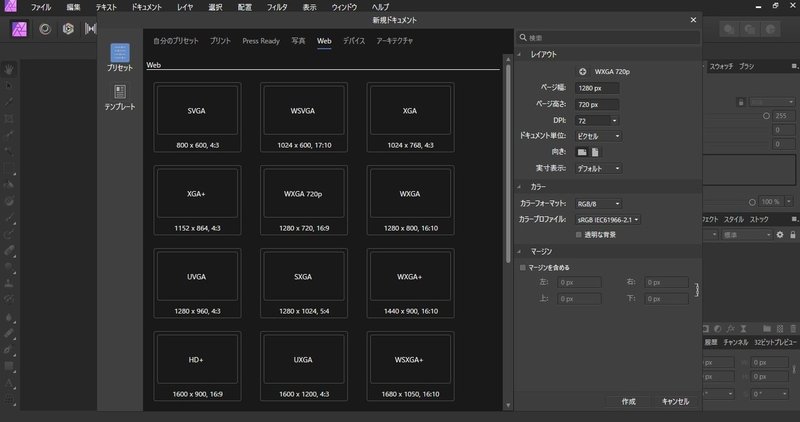
Task: Switch to the Press Ready preset tab
Action: [x=261, y=41]
